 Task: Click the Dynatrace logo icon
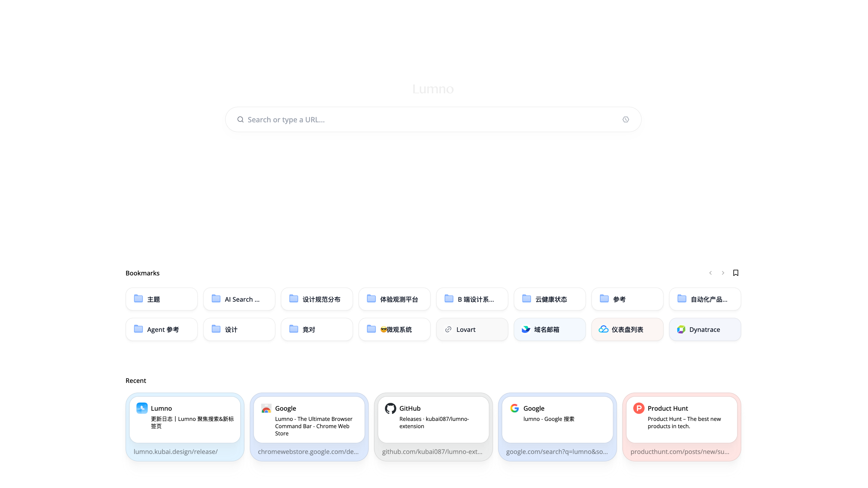[681, 329]
